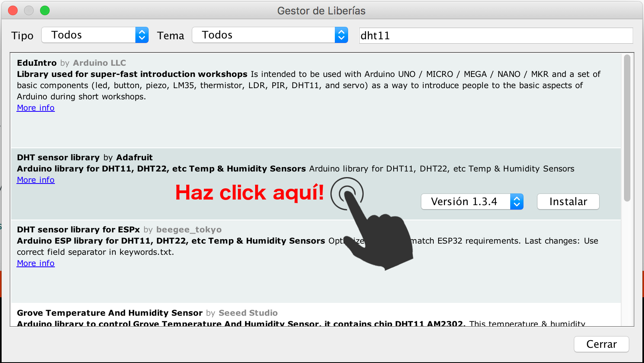Close the Gestor de Liberías window with red button
The height and width of the screenshot is (363, 644).
click(x=13, y=10)
